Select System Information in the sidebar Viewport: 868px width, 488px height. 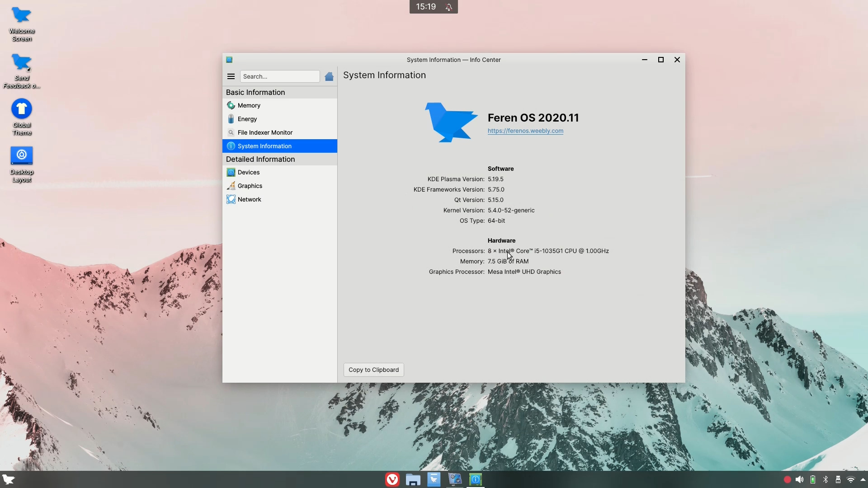click(x=264, y=146)
